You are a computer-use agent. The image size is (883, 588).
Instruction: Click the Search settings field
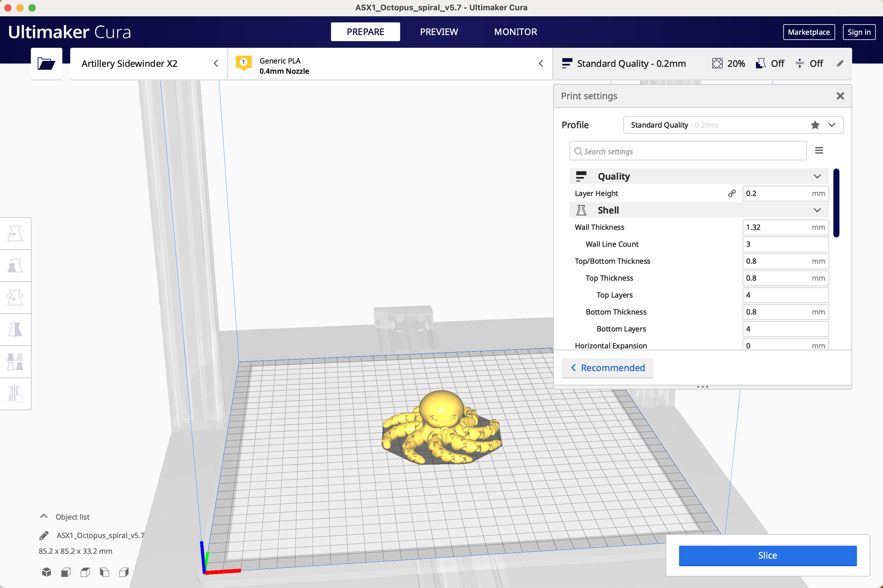688,151
